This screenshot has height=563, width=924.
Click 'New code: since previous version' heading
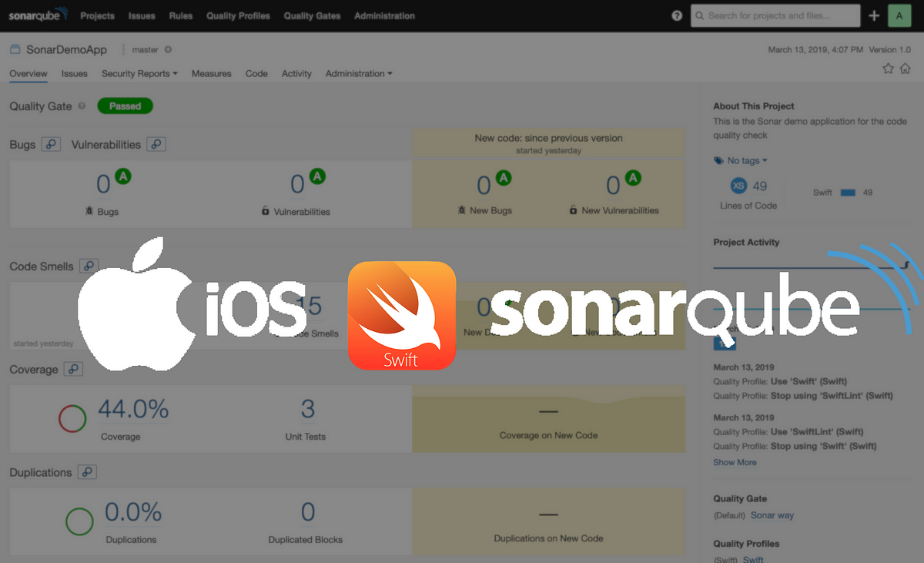point(548,139)
